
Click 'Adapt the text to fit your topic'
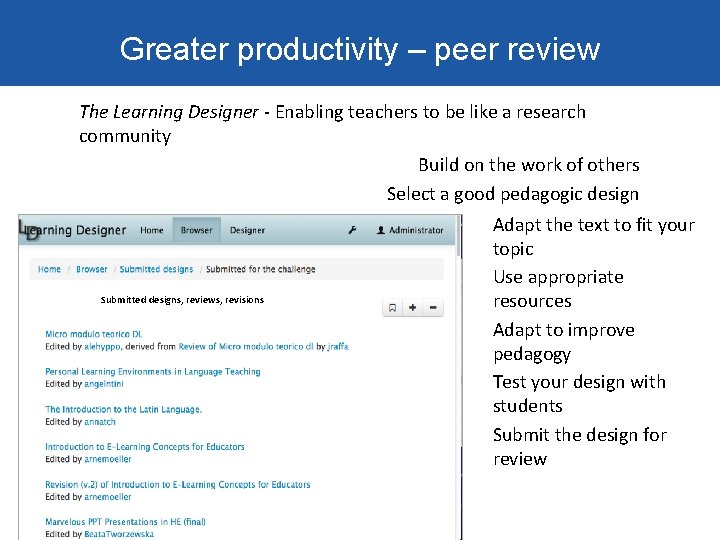(594, 237)
